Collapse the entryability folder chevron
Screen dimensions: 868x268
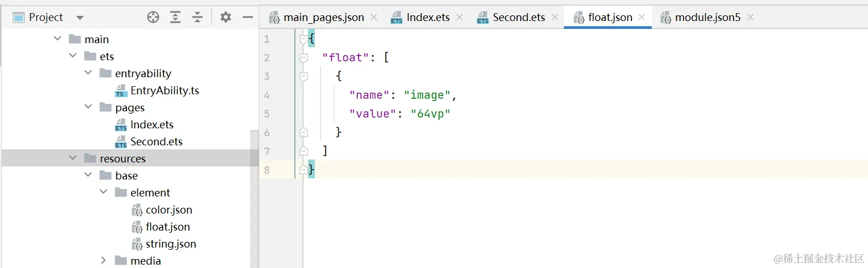[88, 73]
